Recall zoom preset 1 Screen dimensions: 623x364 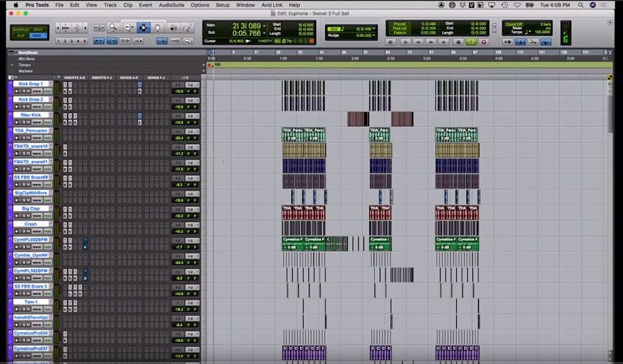coord(58,41)
